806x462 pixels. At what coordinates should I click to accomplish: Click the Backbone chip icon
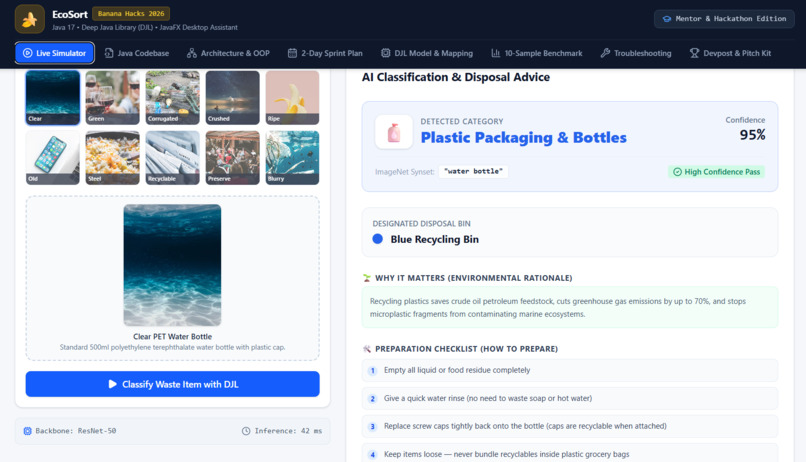28,431
